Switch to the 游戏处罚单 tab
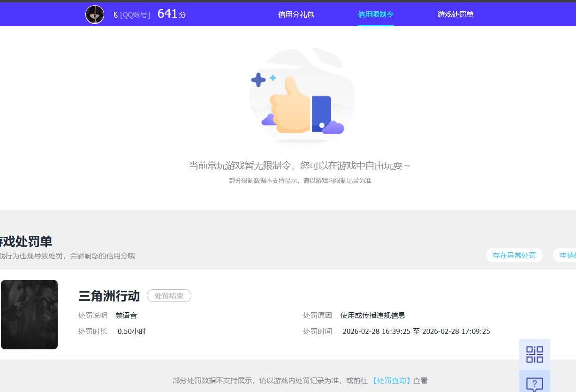Image resolution: width=576 pixels, height=392 pixels. coord(455,15)
